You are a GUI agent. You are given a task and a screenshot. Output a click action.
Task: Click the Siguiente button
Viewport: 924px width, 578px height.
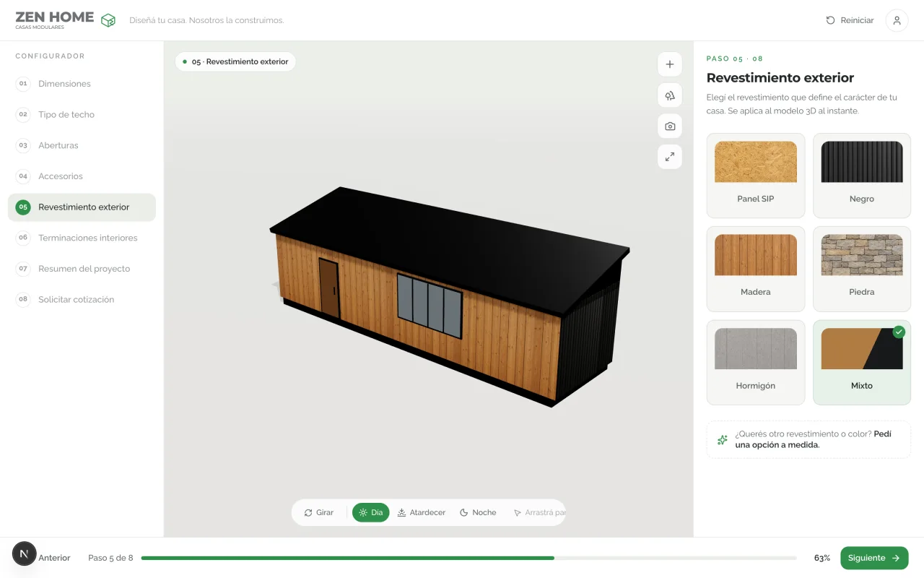(874, 558)
